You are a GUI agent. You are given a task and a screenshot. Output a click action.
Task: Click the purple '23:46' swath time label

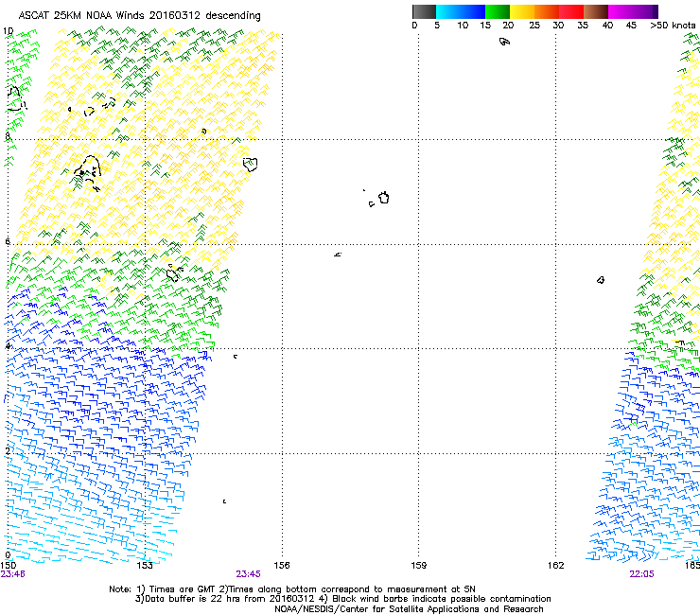coord(13,574)
